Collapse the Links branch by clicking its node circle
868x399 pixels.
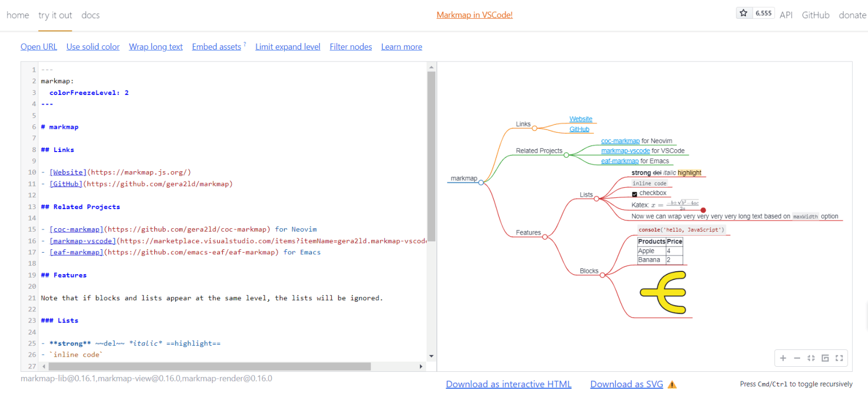tap(534, 128)
